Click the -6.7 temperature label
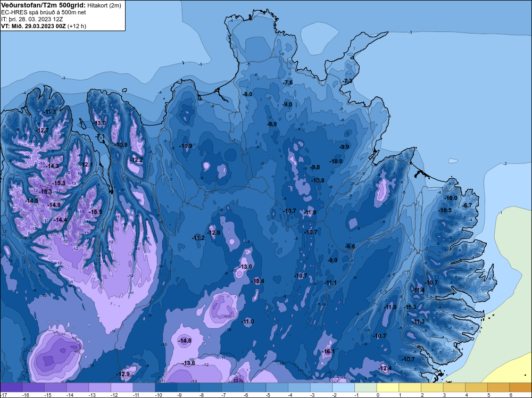 coord(468,205)
